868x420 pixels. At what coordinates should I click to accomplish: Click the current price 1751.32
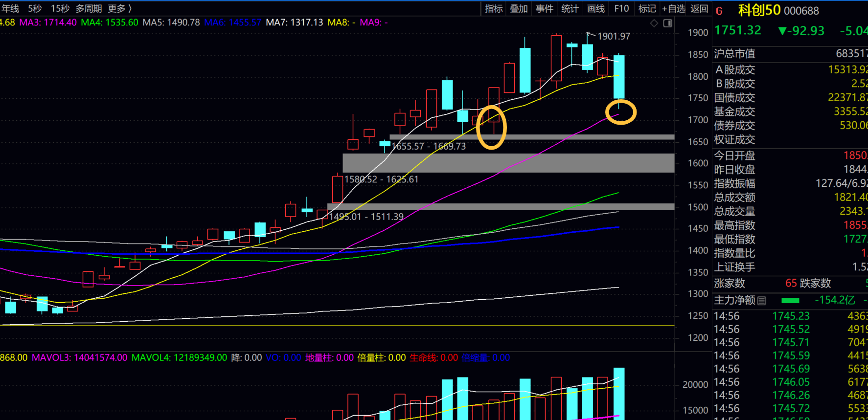[738, 30]
